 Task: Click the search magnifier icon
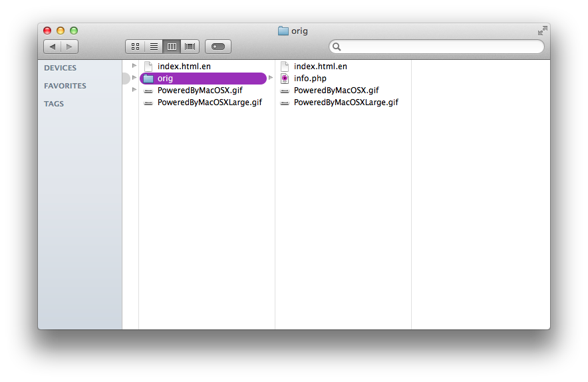point(337,47)
